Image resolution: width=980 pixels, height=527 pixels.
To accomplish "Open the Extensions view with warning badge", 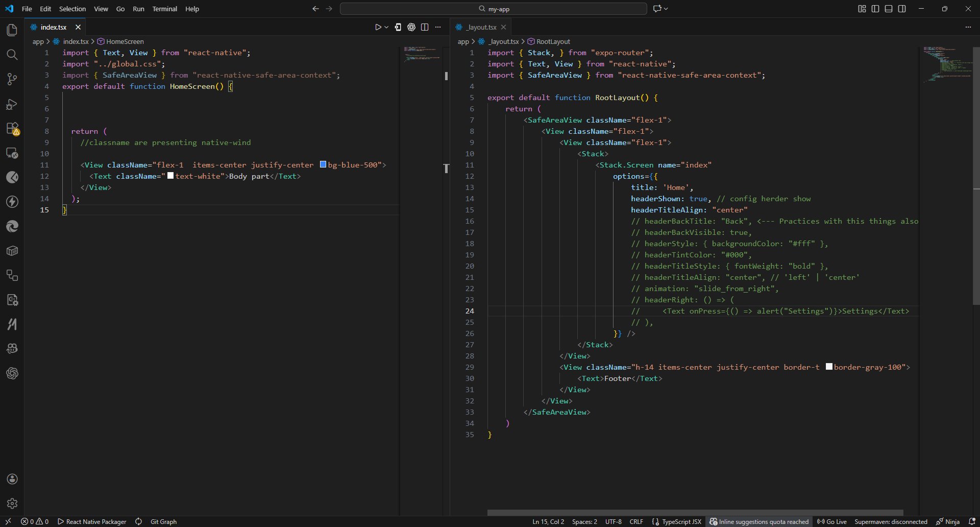I will pyautogui.click(x=12, y=128).
